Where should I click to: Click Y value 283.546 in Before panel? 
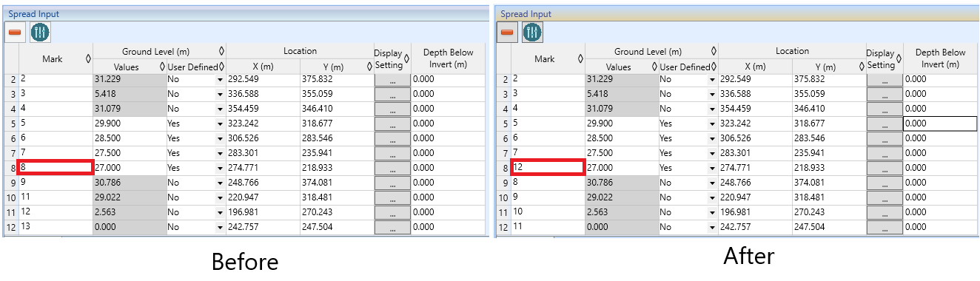point(337,138)
